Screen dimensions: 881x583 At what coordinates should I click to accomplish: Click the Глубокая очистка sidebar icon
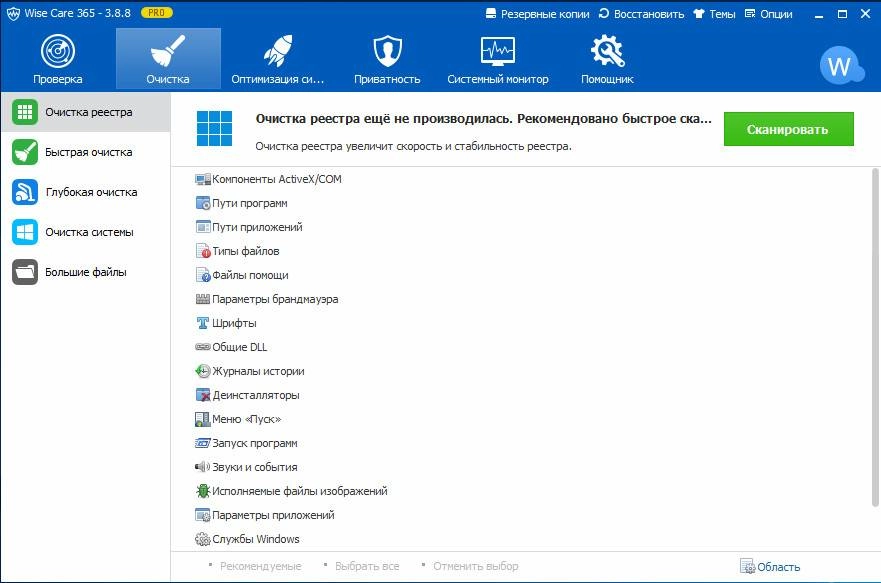coord(25,192)
